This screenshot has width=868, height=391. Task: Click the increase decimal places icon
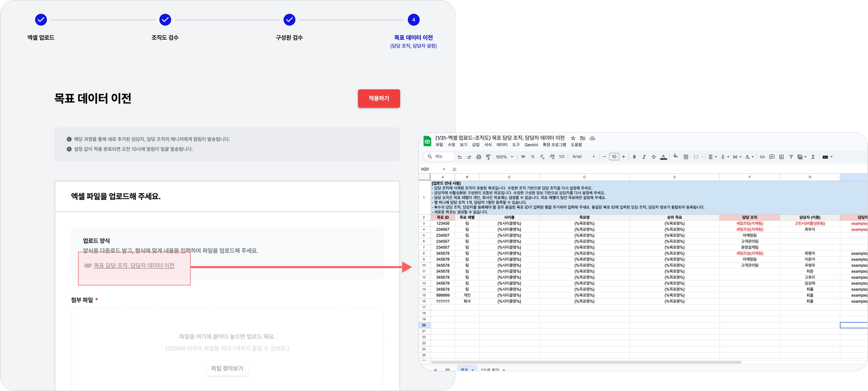[552, 157]
